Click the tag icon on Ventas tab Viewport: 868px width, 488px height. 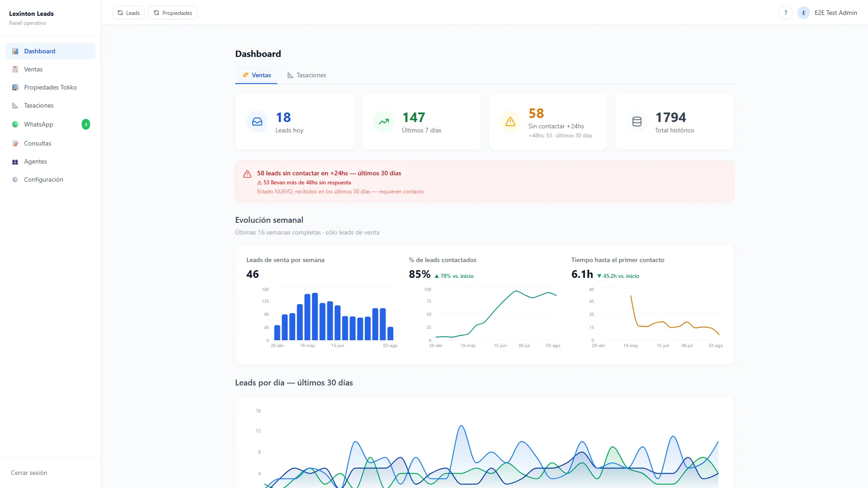coord(245,75)
